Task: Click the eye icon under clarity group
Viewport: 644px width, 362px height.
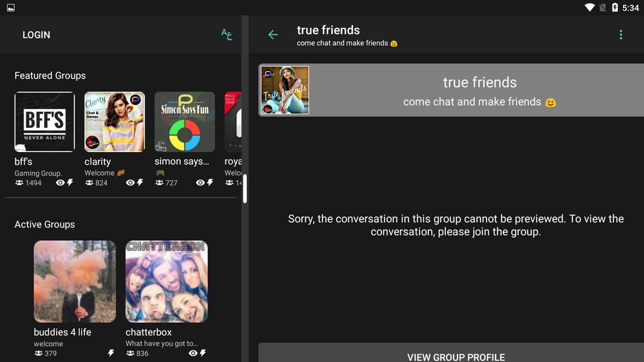Action: (x=130, y=183)
